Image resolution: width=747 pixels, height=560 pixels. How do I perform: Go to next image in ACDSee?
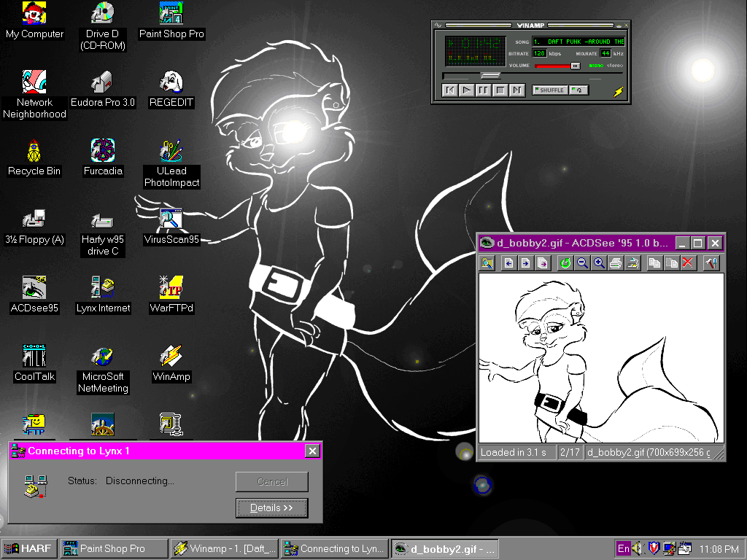pyautogui.click(x=525, y=262)
